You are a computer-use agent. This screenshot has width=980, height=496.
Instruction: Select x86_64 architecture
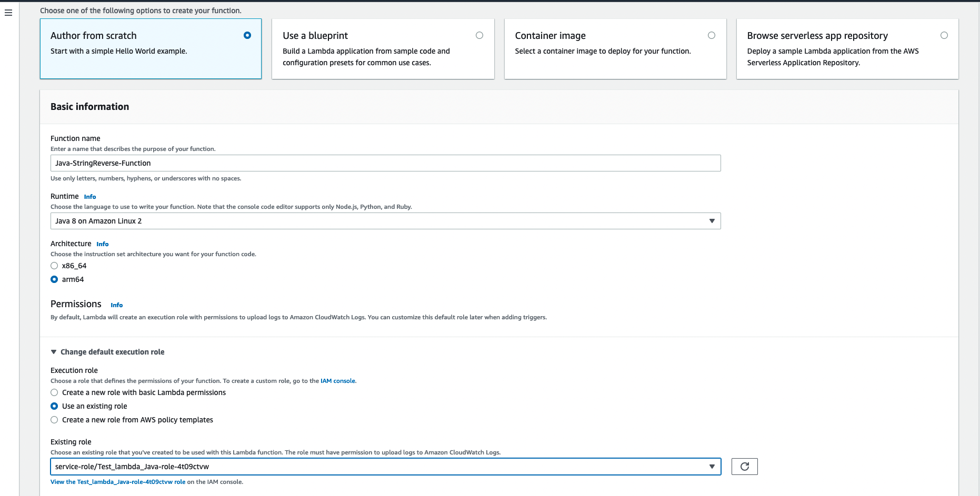tap(54, 266)
